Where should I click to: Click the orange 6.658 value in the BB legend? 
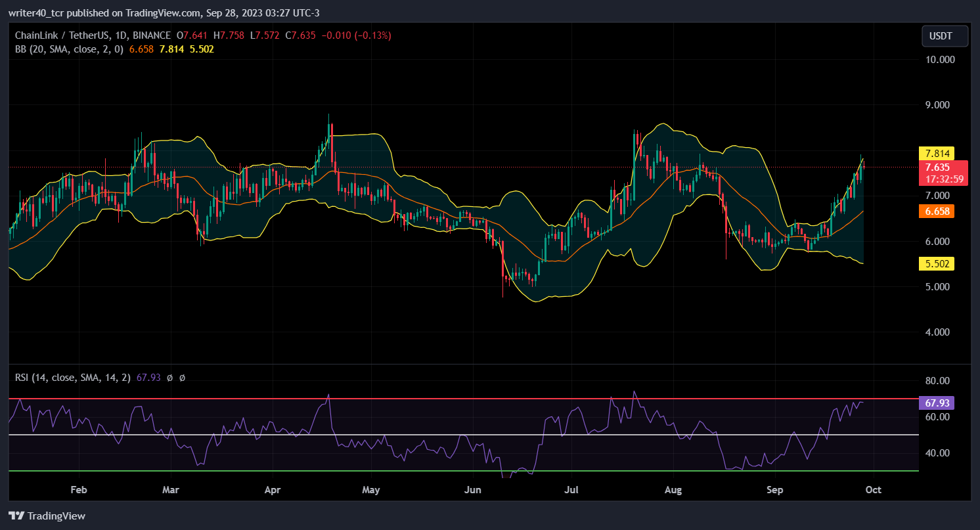(140, 49)
